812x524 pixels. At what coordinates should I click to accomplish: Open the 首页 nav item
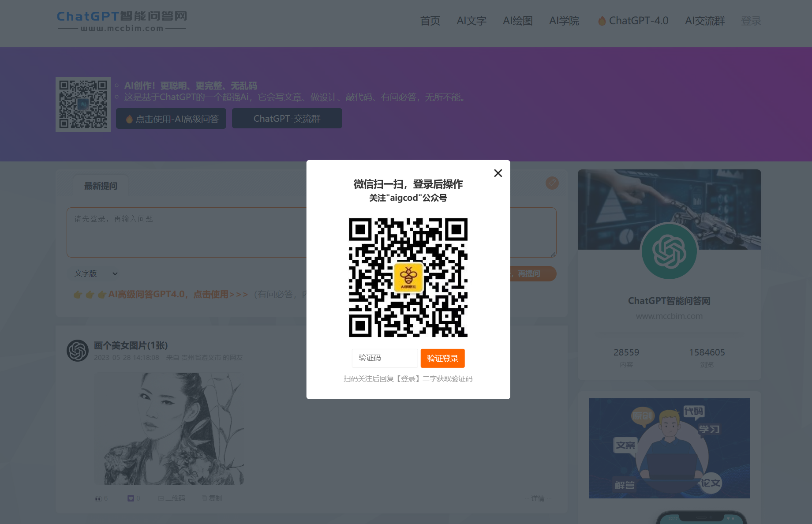pyautogui.click(x=430, y=21)
